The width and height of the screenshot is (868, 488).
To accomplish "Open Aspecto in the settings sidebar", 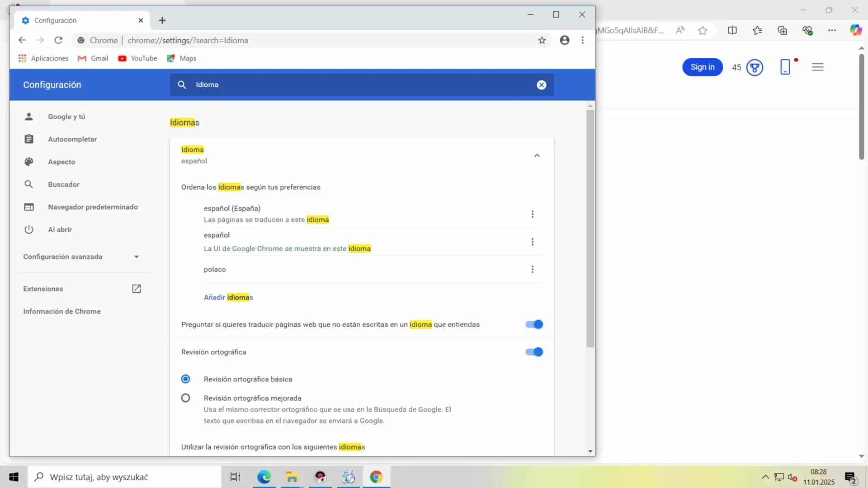I will pos(61,162).
